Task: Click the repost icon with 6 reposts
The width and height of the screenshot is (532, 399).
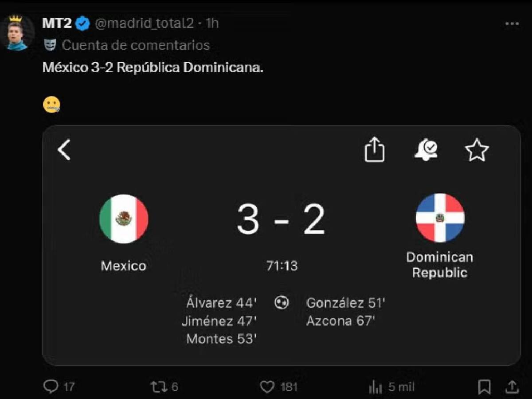Action: click(158, 387)
